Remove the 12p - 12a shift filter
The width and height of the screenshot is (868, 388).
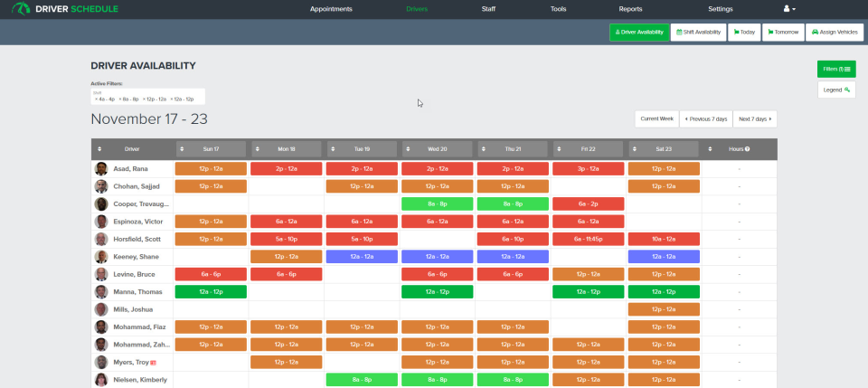pyautogui.click(x=144, y=99)
